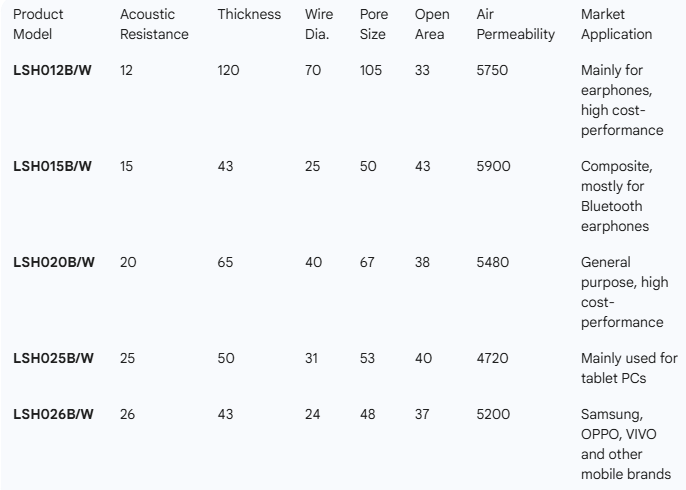Viewport: 686px width, 490px height.
Task: Click the LSH015B/W product model cell
Action: tap(53, 166)
